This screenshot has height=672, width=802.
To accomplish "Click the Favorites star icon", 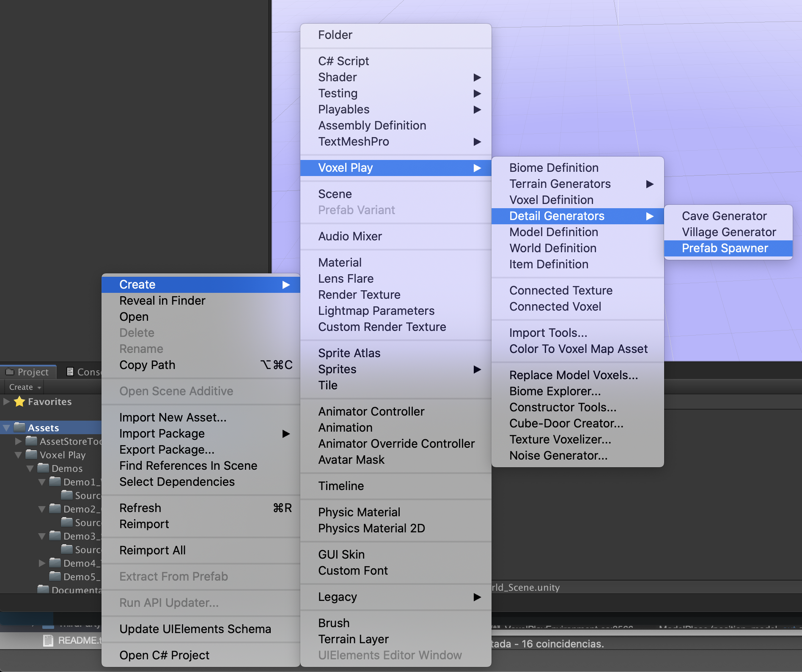I will [19, 401].
